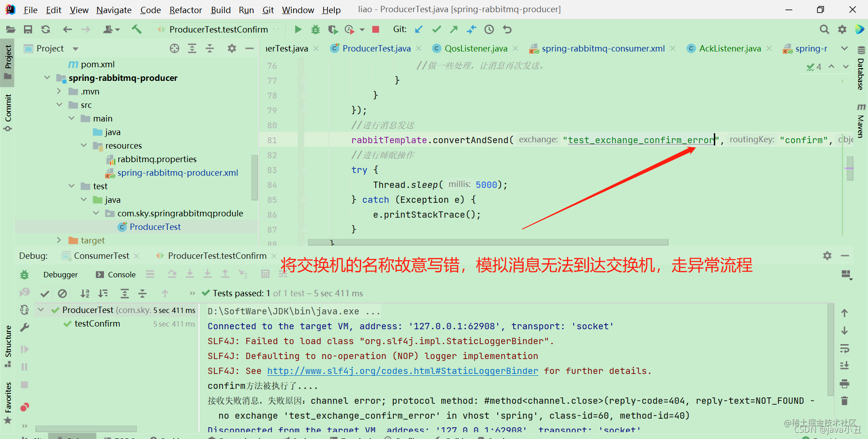Close the QosListener.java tab
Viewport: 868px width, 439px height.
pyautogui.click(x=515, y=48)
